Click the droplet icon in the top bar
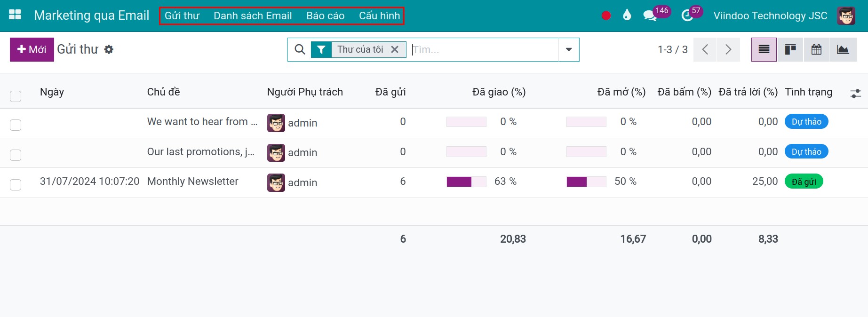 click(x=627, y=16)
